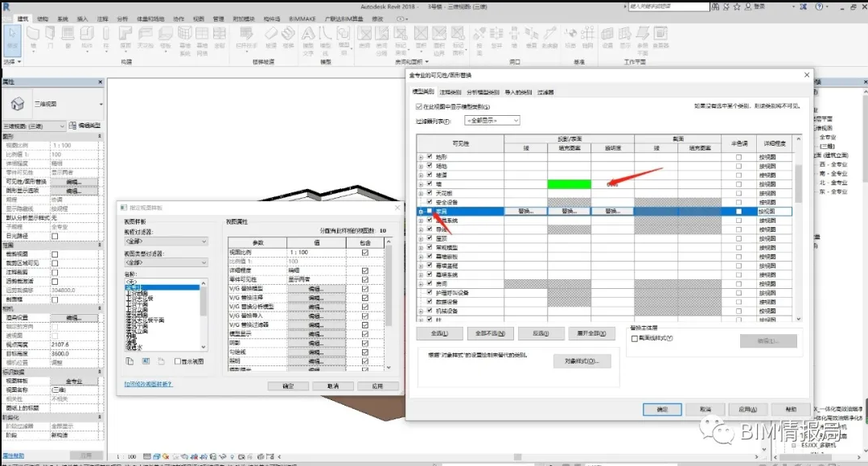The height and width of the screenshot is (466, 868).
Task: Enable the 家具 (furniture) visibility checkbox
Action: pos(430,211)
